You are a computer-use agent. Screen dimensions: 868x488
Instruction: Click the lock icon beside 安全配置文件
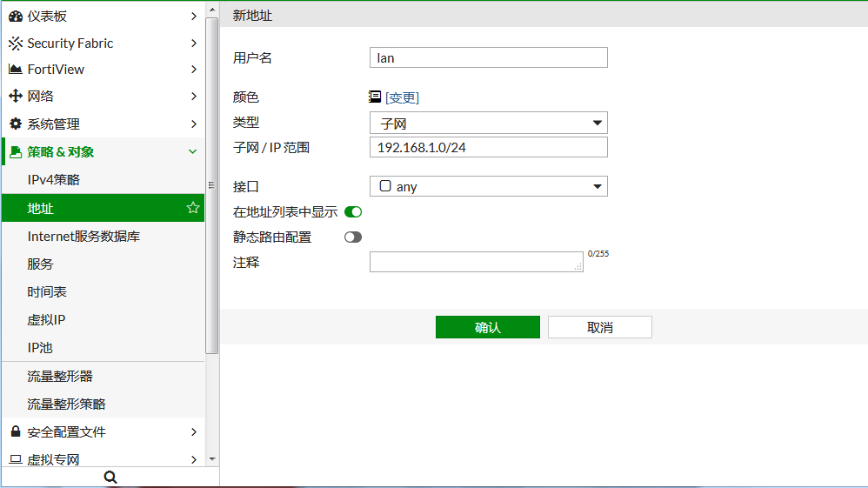coord(16,432)
